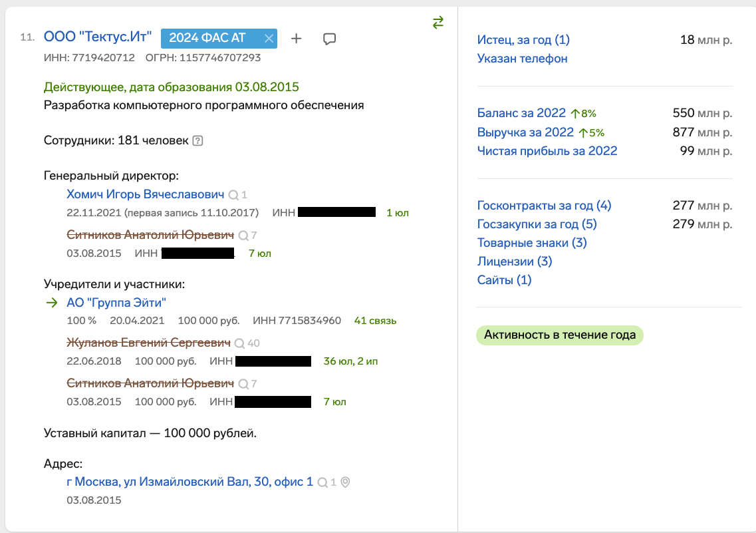The width and height of the screenshot is (756, 533).
Task: Click Активность в течение года badge
Action: point(560,335)
